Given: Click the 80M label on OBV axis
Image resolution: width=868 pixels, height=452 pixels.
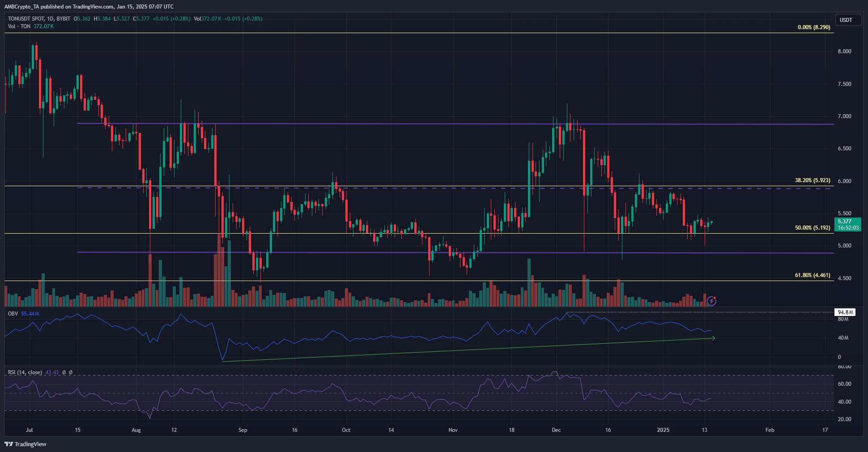Looking at the screenshot, I should [843, 319].
